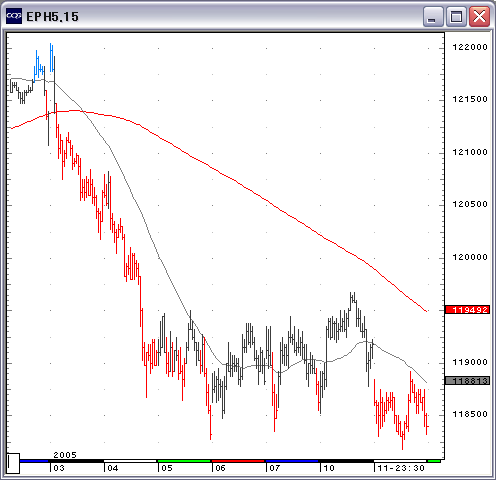496x480 pixels.
Task: Select the 06 date marker on timeline
Action: [221, 468]
